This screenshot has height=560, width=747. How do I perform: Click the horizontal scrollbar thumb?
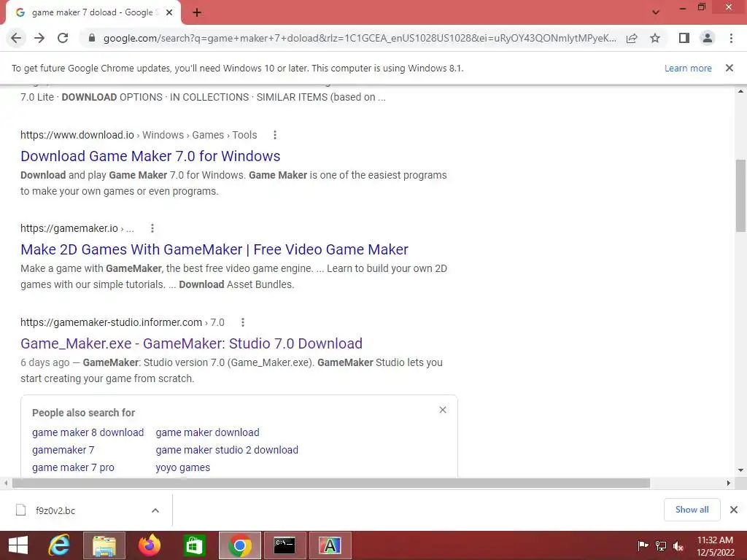[x=331, y=483]
